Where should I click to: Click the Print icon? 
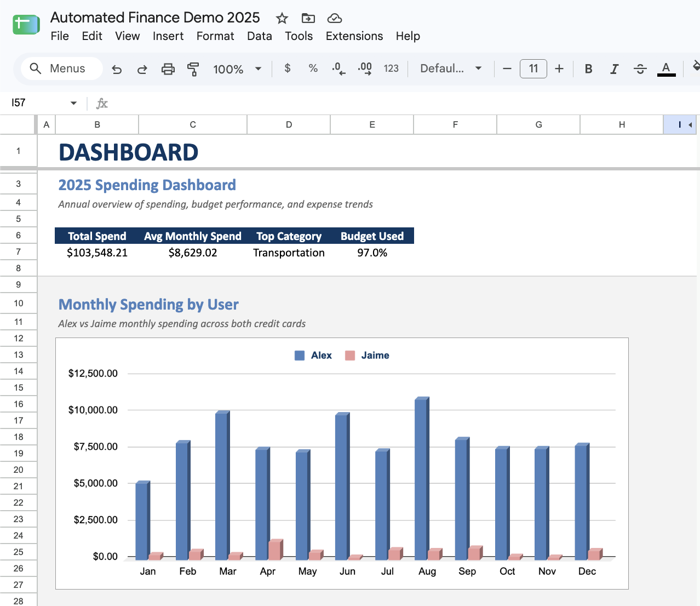pos(168,69)
